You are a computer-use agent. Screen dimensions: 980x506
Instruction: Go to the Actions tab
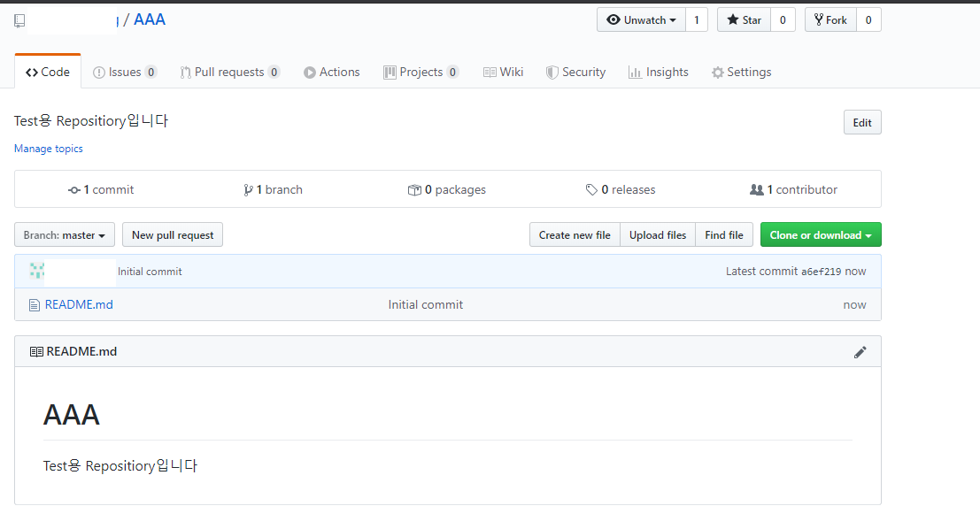pyautogui.click(x=332, y=72)
